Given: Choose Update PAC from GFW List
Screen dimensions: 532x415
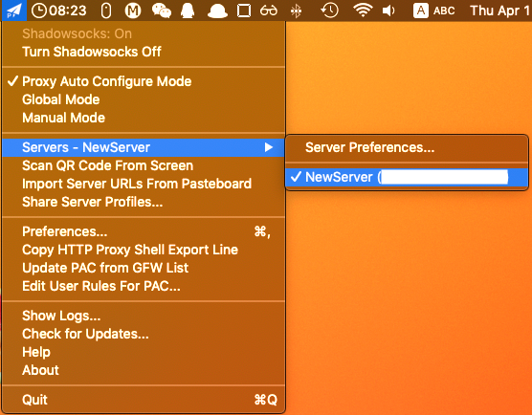Looking at the screenshot, I should [144, 268].
